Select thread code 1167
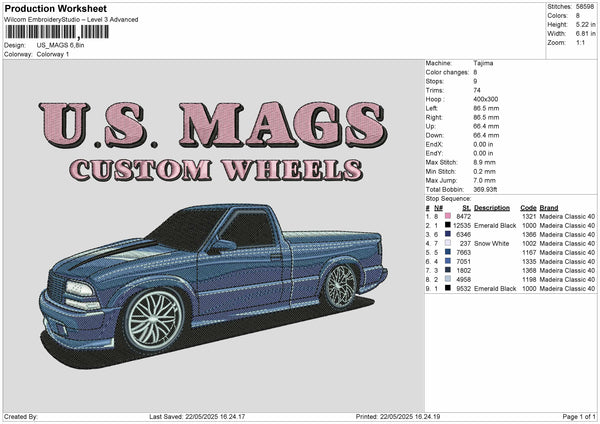The width and height of the screenshot is (600, 424). coord(529,253)
